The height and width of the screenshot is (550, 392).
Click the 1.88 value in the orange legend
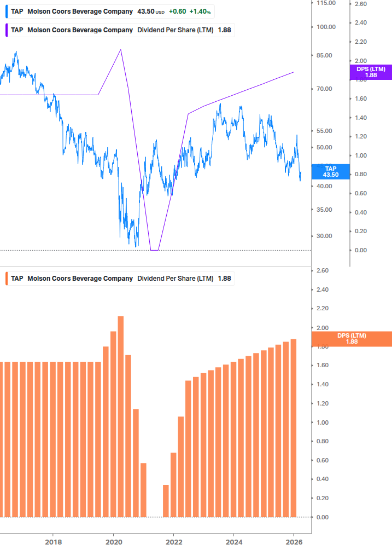(x=225, y=279)
